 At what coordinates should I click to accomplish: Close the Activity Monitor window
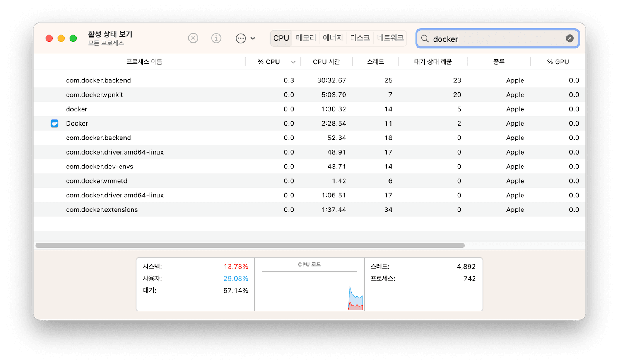(49, 38)
